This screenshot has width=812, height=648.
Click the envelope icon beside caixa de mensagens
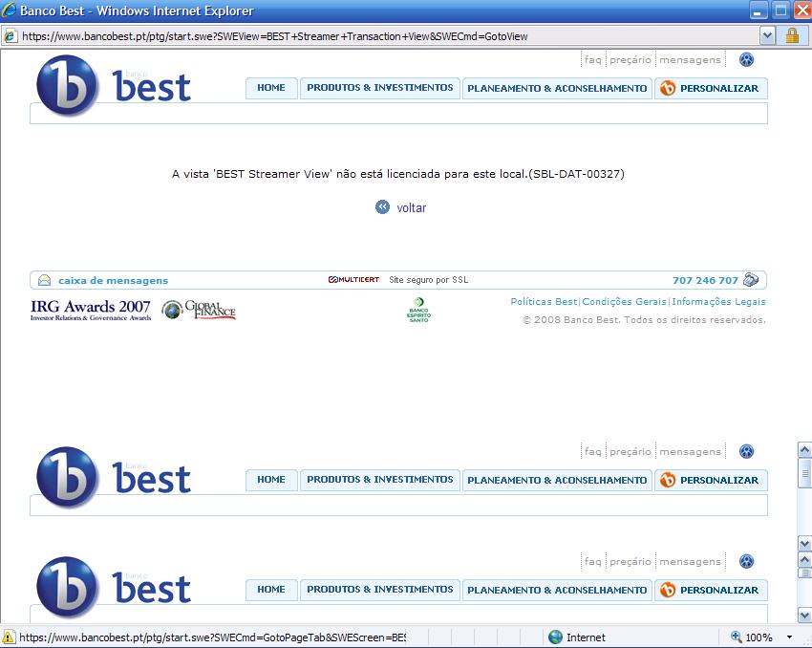point(45,280)
